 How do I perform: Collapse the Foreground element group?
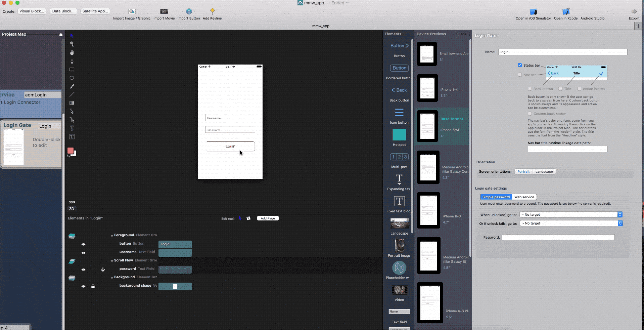(x=112, y=236)
